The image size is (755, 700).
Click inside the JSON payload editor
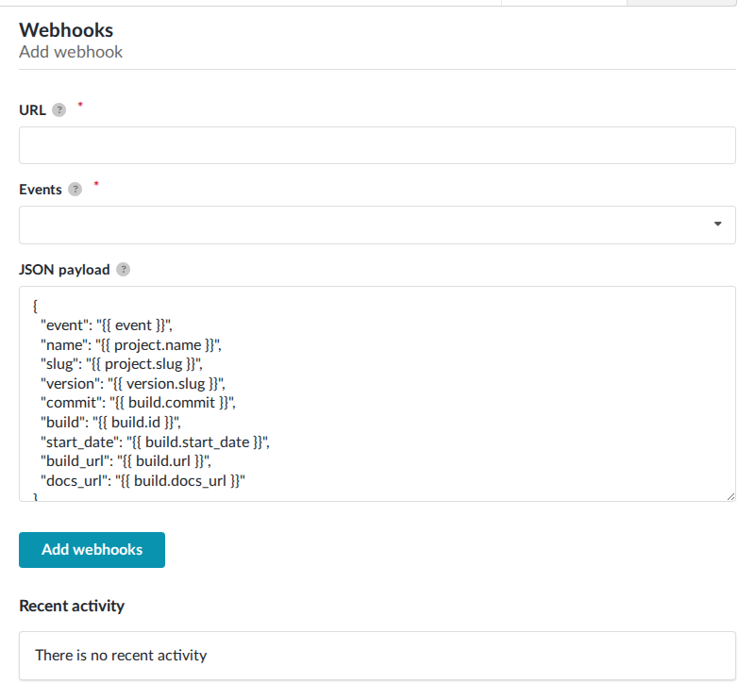tap(377, 396)
